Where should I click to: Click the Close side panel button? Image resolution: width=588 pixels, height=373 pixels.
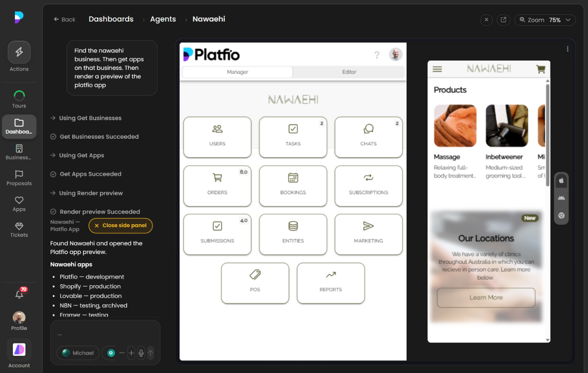(121, 226)
